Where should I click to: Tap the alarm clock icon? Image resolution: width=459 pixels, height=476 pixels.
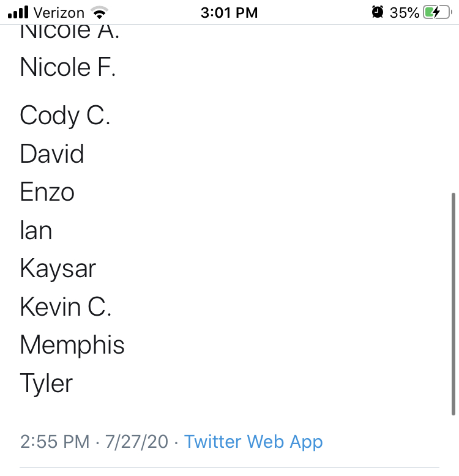point(378,12)
